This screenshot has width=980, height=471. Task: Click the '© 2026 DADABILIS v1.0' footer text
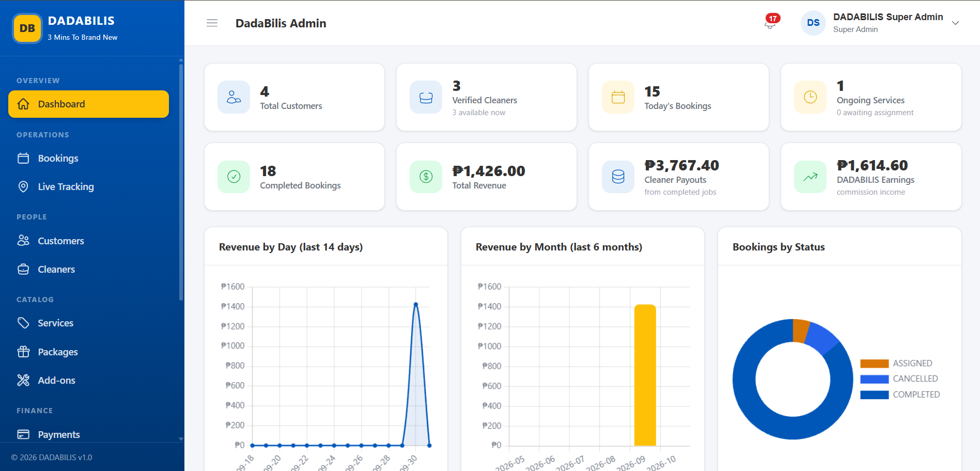click(x=52, y=458)
